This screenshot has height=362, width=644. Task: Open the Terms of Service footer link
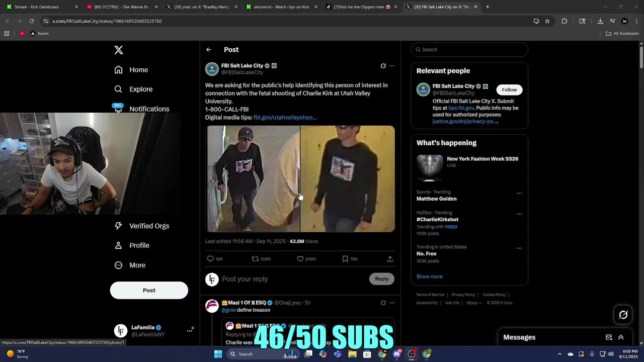[x=430, y=295]
